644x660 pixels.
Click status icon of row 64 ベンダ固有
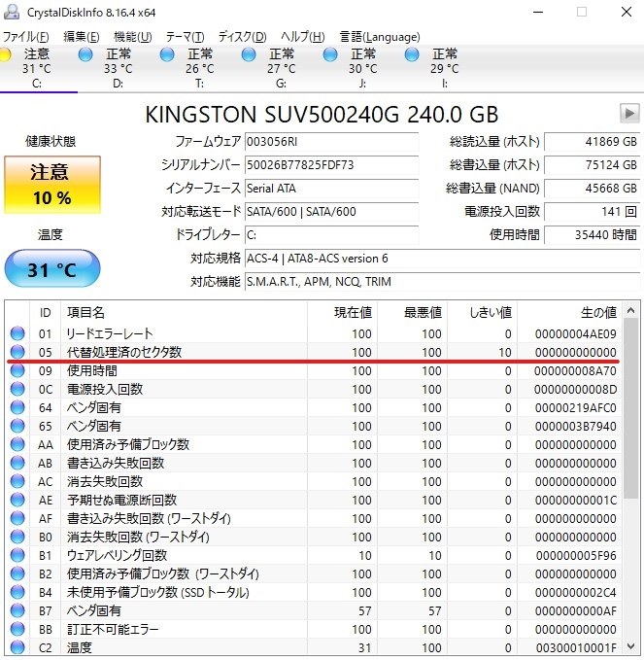pos(17,407)
